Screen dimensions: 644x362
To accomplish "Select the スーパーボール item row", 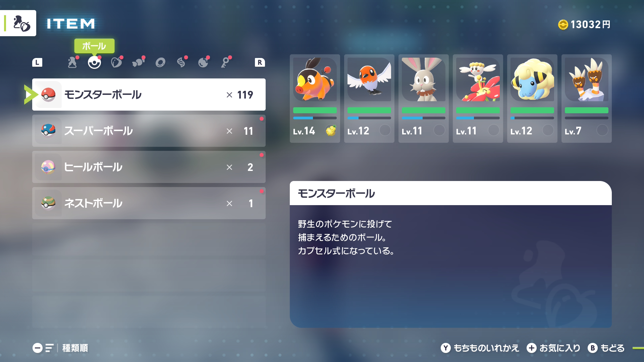I will tap(149, 131).
